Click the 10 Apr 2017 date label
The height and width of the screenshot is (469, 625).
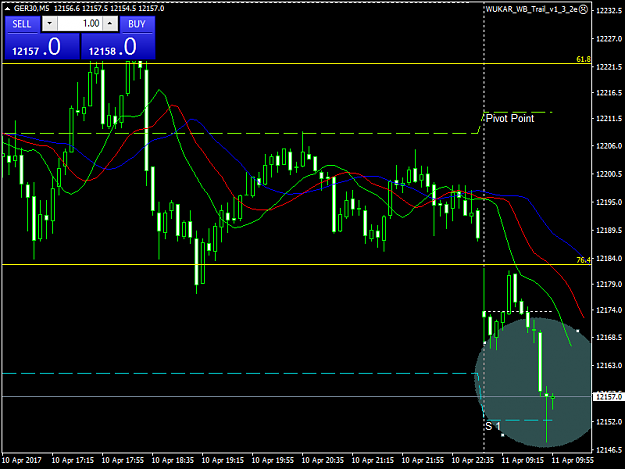(x=22, y=460)
